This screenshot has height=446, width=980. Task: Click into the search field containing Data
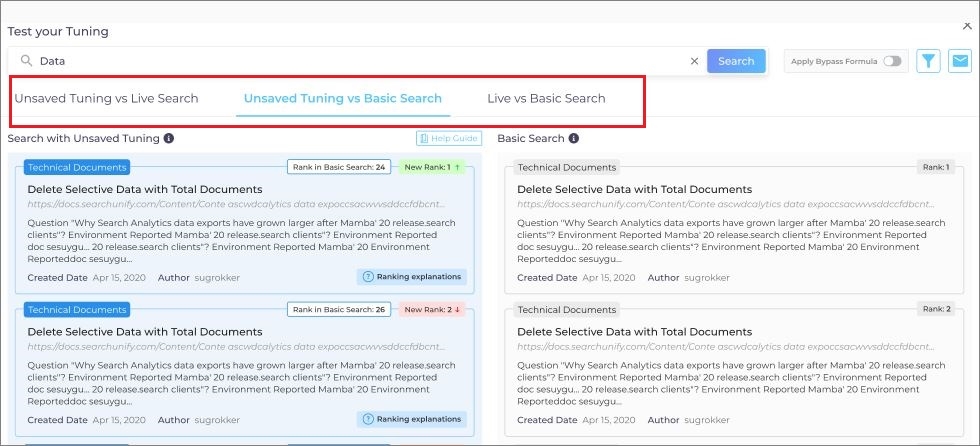pos(360,61)
